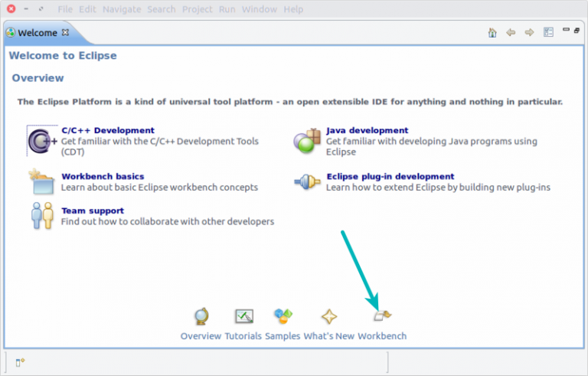The width and height of the screenshot is (588, 376).
Task: Open What's New star icon
Action: tap(329, 316)
